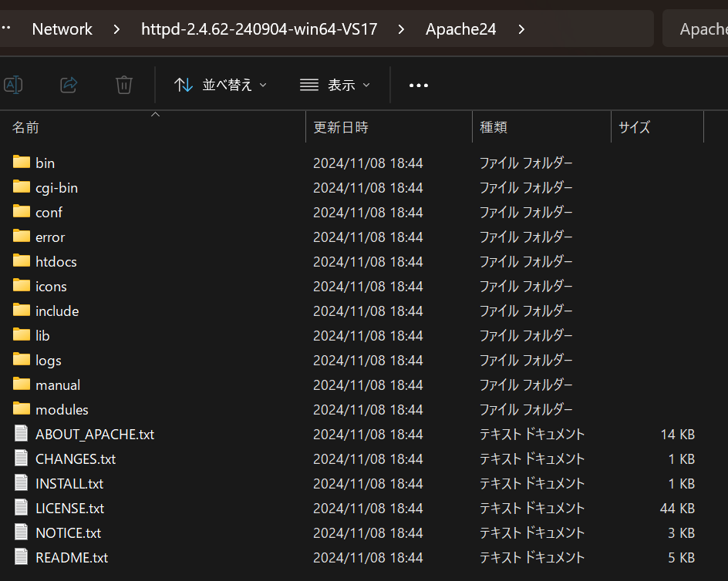
Task: Open the conf folder
Action: click(49, 212)
